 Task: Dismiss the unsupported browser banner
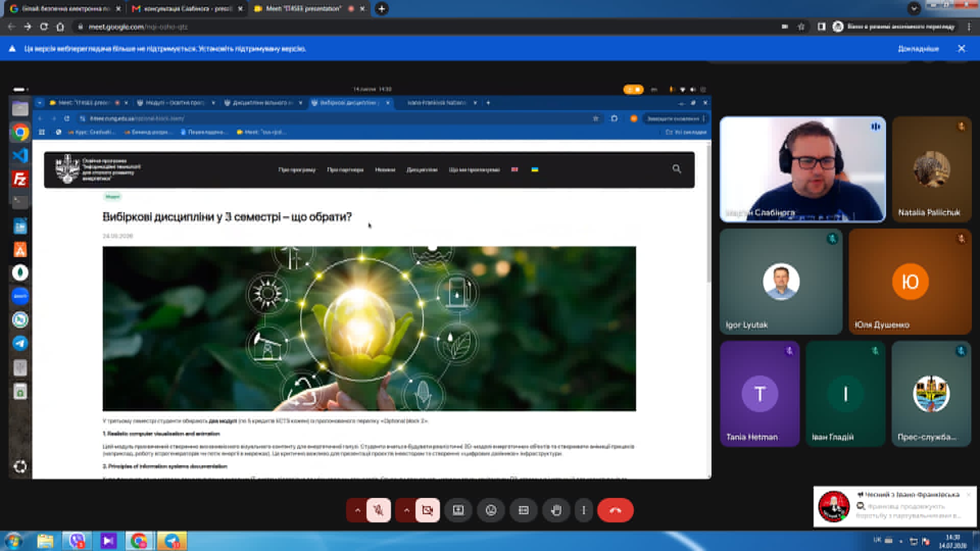(x=962, y=48)
